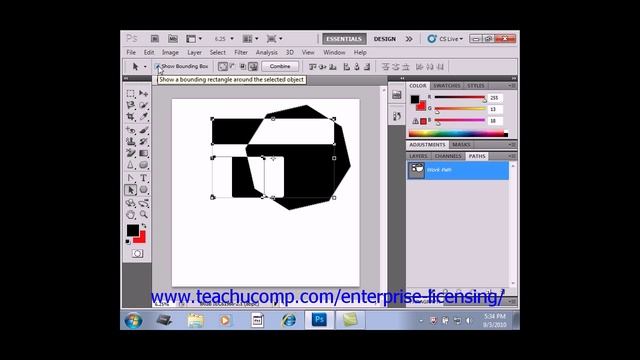Select the Hand tool
Screen dimensions: 640x360
click(x=131, y=214)
